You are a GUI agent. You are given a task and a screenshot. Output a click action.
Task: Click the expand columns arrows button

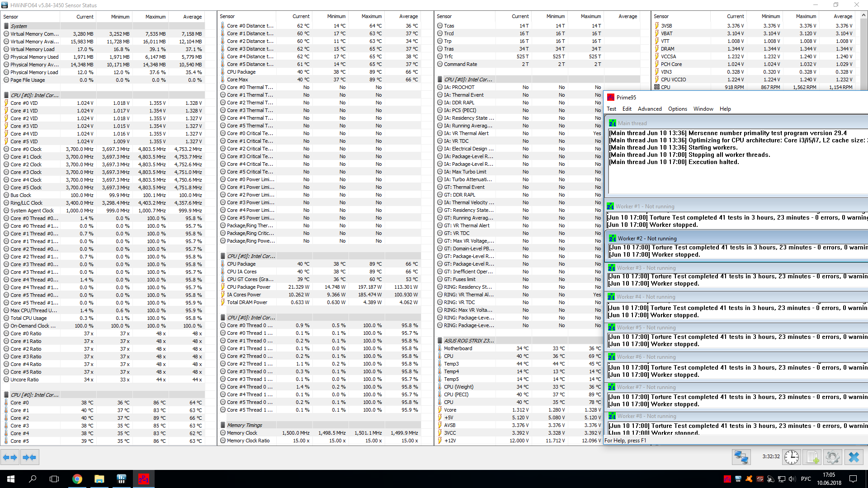click(10, 457)
